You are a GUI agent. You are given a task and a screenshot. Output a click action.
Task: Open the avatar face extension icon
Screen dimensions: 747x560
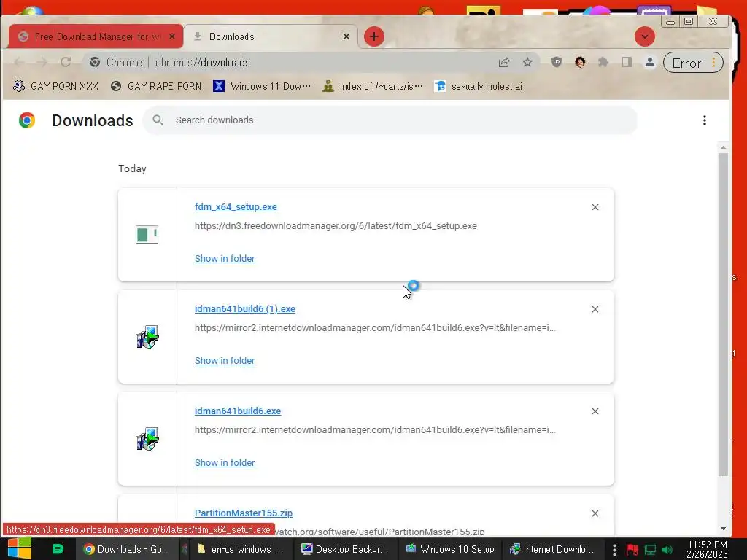[580, 63]
